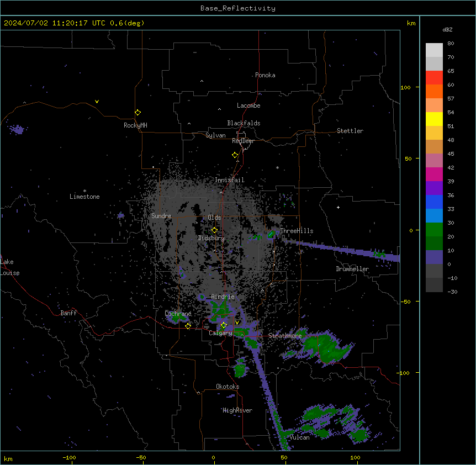The height and width of the screenshot is (465, 476).
Task: Click the Cochrane town label
Action: click(178, 314)
